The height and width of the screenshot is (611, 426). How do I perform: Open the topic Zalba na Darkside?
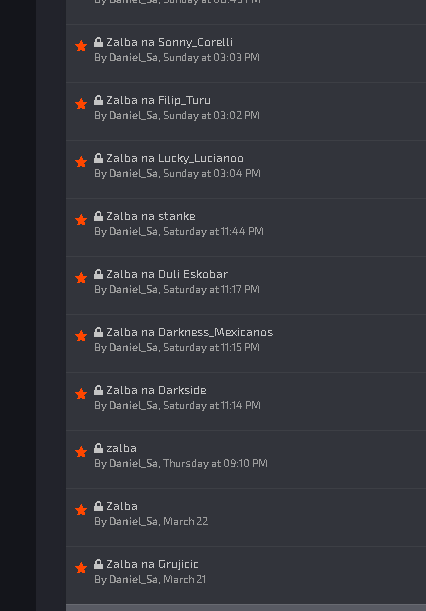(156, 390)
